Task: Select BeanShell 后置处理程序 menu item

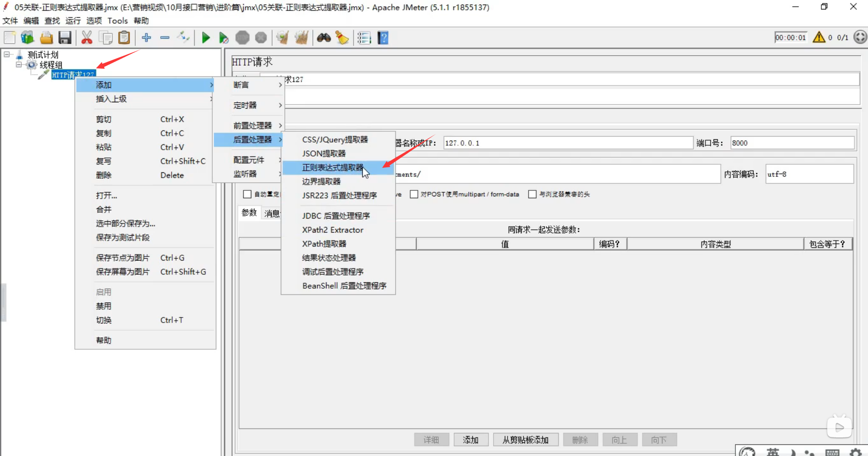Action: click(338, 285)
